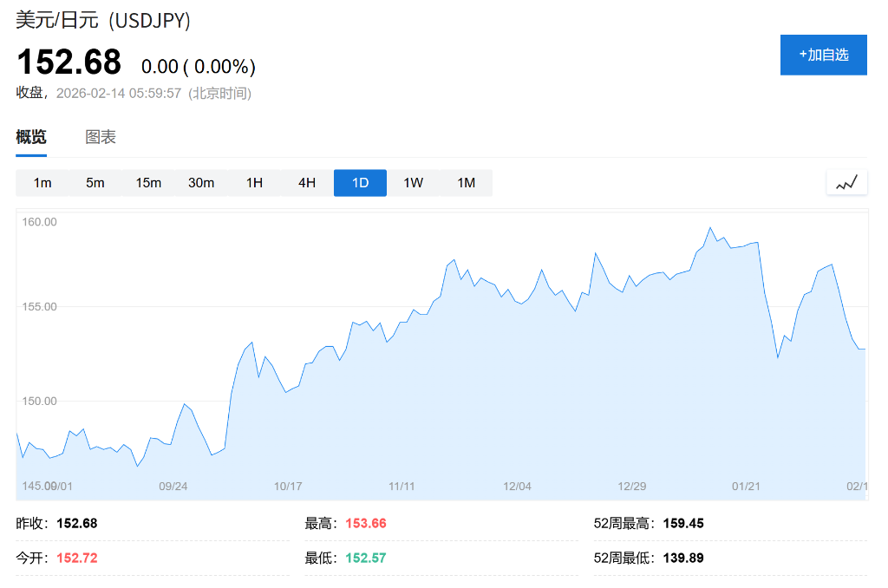Image resolution: width=888 pixels, height=588 pixels.
Task: Click the 最低 value 152.57
Action: (366, 558)
